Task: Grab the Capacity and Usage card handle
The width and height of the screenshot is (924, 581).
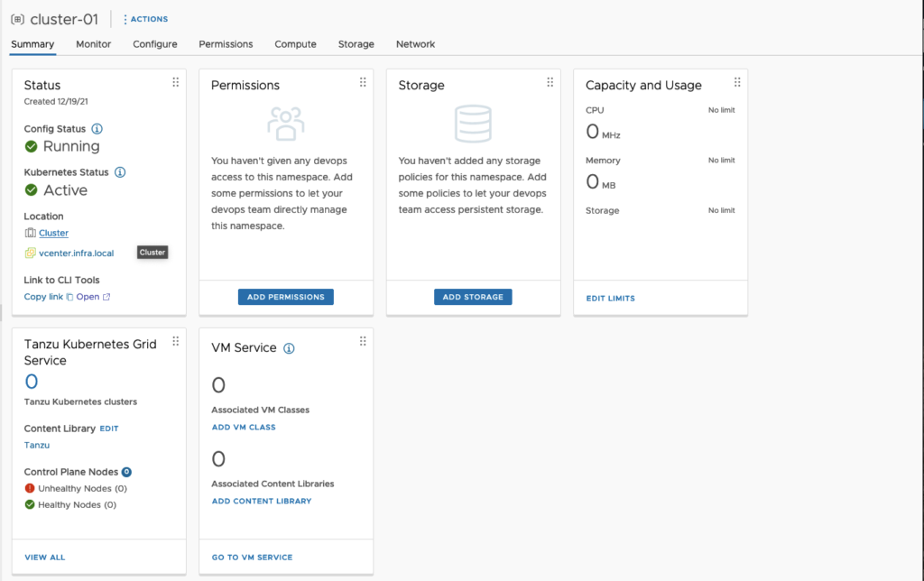Action: pos(737,80)
